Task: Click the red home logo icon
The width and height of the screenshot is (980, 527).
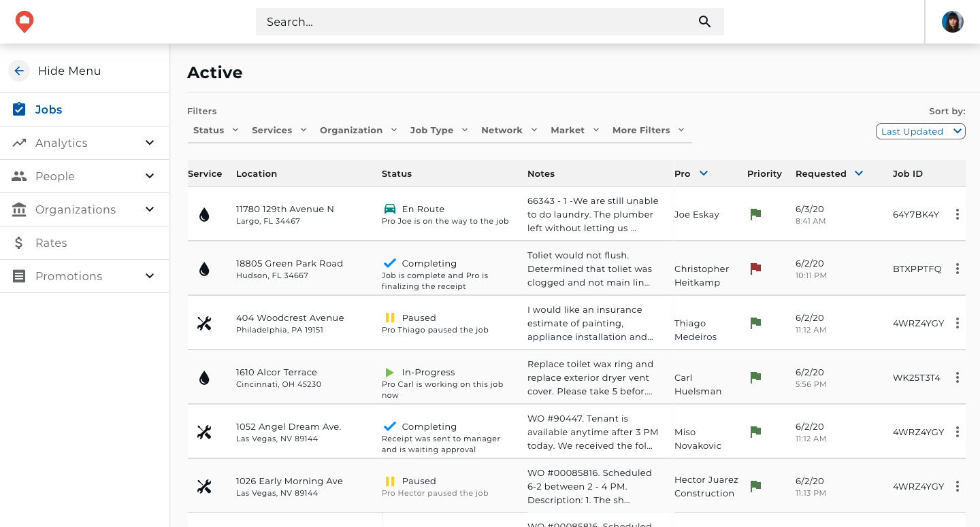Action: 24,22
